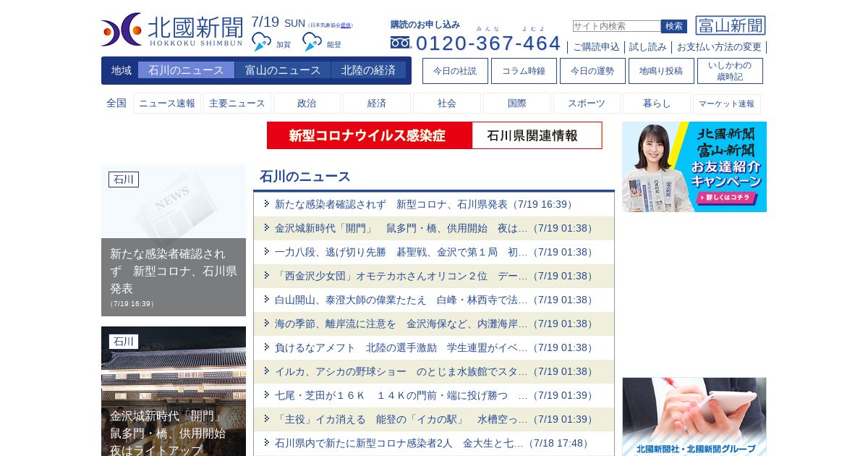The height and width of the screenshot is (456, 868).
Task: Open the 北國新聞グループ ad banner
Action: 694,417
